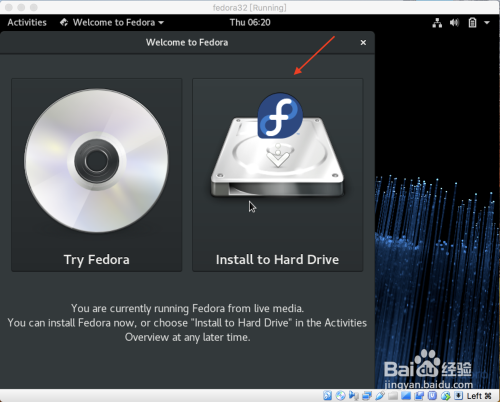Click the fedora32 [Running] window title

coord(250,7)
